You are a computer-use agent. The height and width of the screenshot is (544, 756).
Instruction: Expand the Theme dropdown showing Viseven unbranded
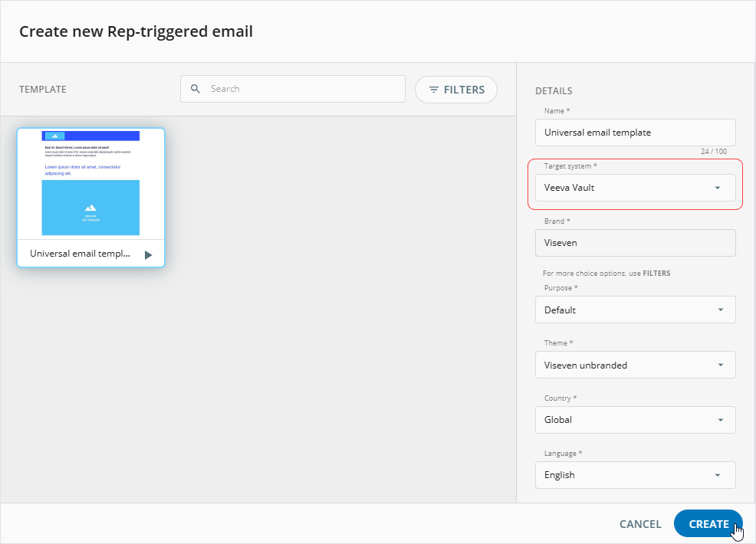[x=635, y=365]
